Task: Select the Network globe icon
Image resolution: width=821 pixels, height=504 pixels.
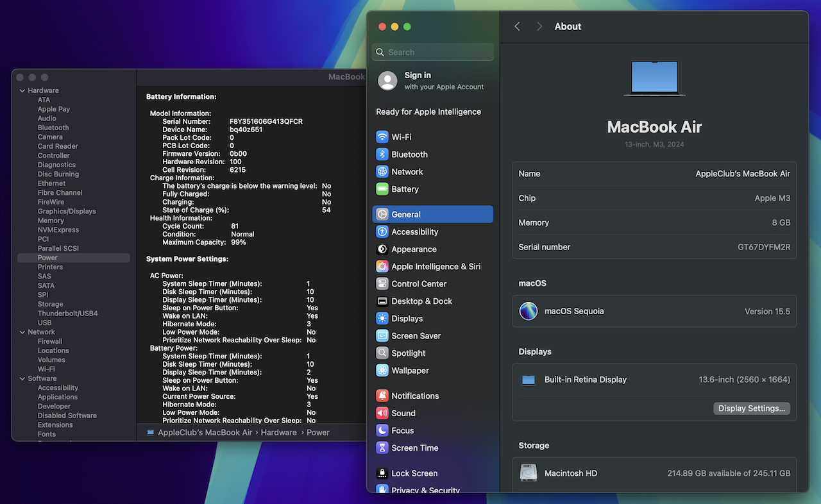Action: click(x=382, y=172)
